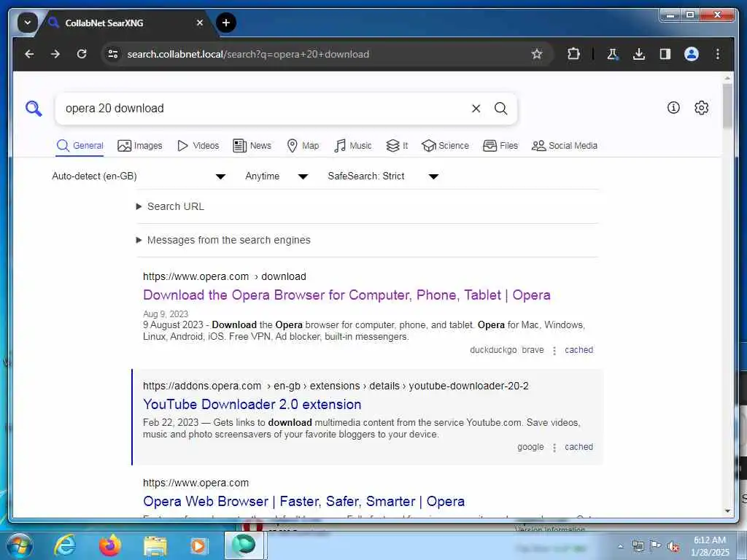Open the Auto-detect language dropdown
Screen dimensions: 747x560
pyautogui.click(x=138, y=176)
